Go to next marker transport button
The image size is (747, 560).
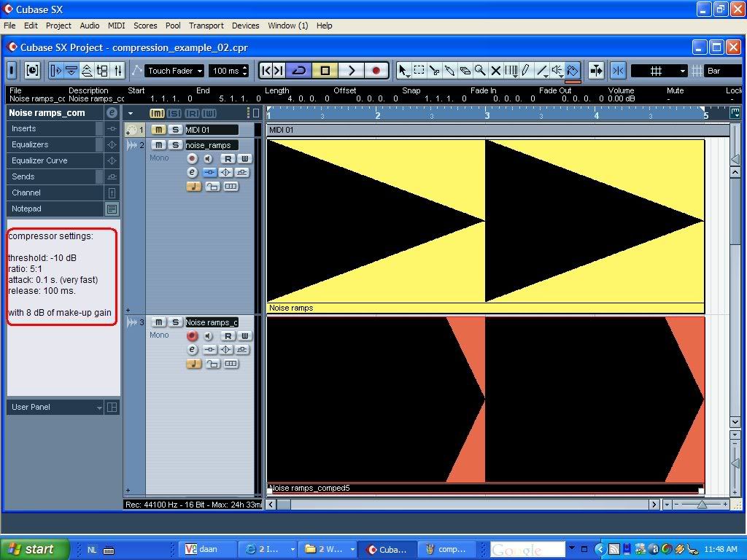(279, 71)
